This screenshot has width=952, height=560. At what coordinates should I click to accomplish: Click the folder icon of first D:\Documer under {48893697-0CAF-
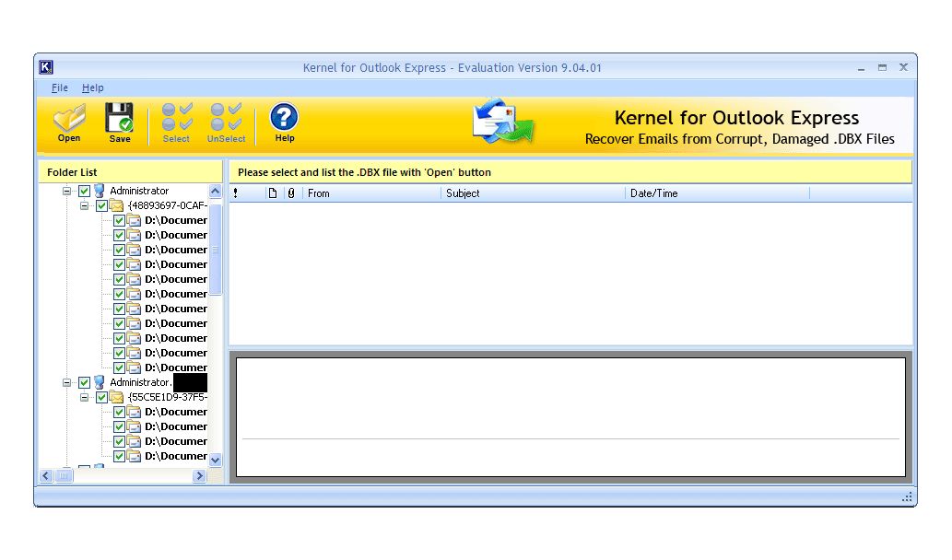135,220
